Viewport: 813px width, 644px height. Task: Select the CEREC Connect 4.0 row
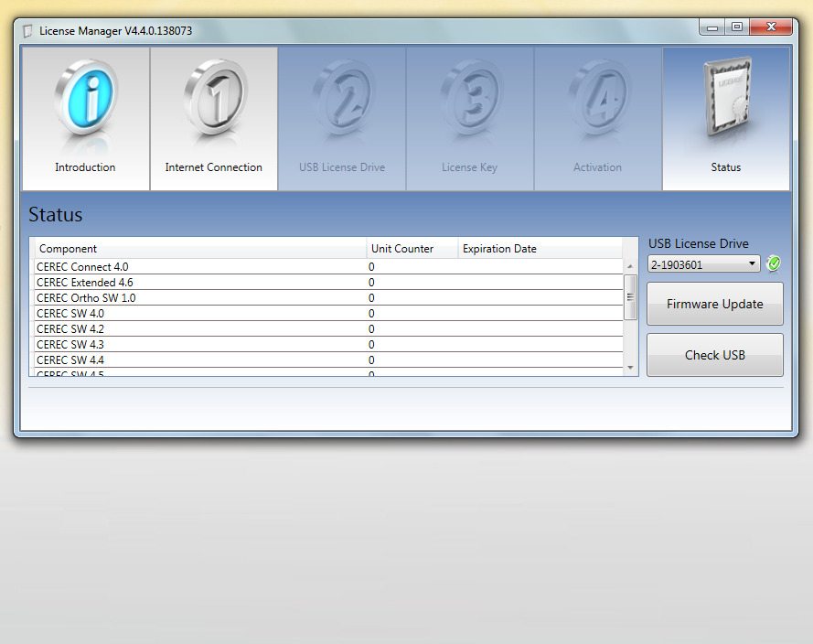328,266
